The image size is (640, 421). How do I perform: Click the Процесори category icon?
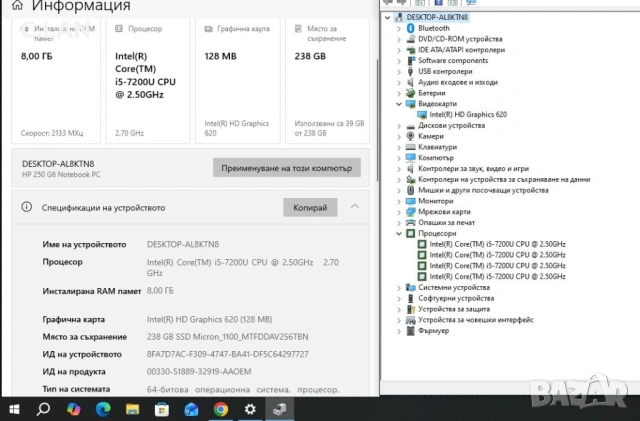[411, 234]
